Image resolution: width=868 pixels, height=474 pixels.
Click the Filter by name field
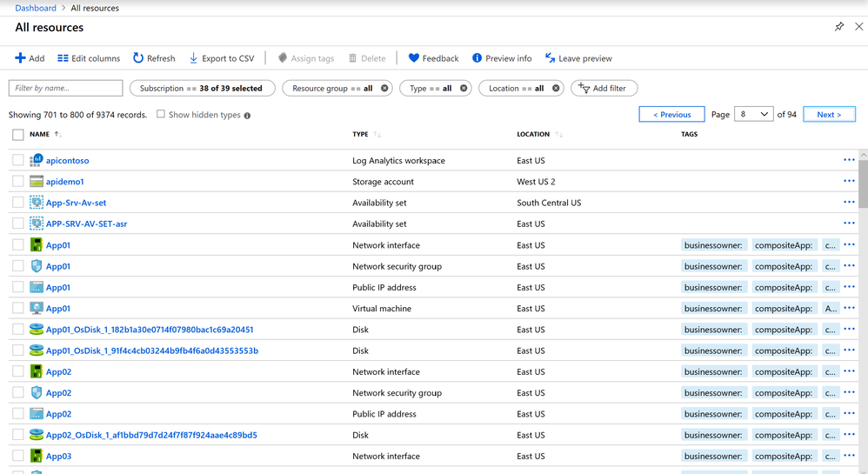[65, 88]
